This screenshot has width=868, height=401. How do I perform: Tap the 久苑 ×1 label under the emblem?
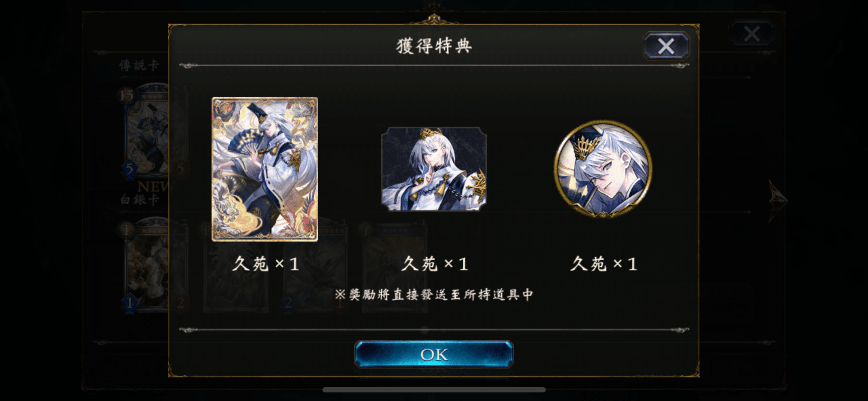434,264
